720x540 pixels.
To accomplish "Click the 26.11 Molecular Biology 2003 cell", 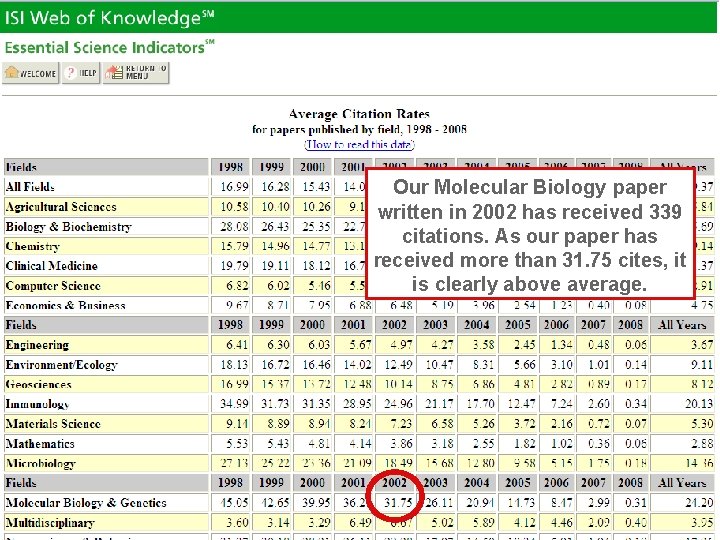I will (x=436, y=503).
